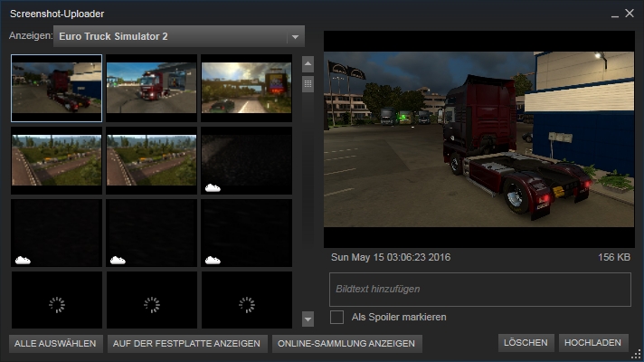This screenshot has width=644, height=362.
Task: Click the LÖSCHEN button
Action: click(x=526, y=343)
